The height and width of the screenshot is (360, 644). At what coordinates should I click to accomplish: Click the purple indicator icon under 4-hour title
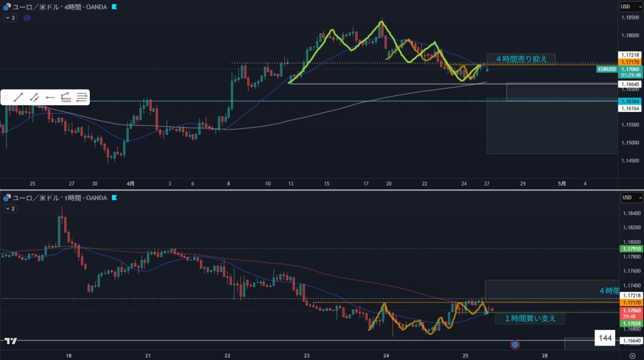click(x=27, y=18)
